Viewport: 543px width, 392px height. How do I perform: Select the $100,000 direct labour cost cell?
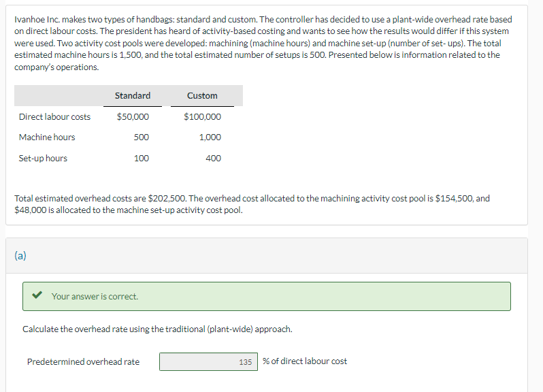(x=202, y=116)
